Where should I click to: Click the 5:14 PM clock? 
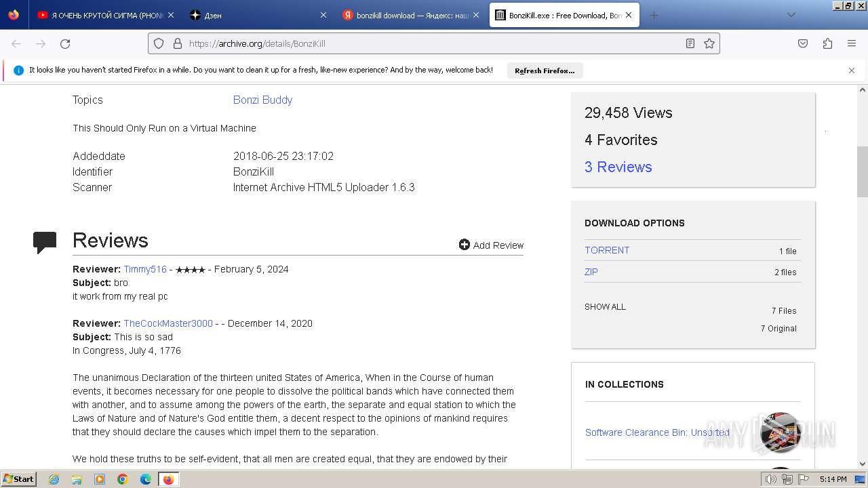[833, 479]
